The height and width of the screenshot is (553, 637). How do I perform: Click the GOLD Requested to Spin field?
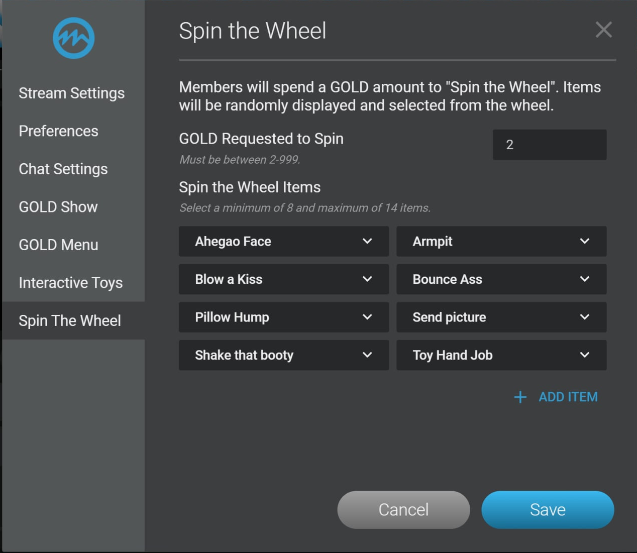(x=549, y=145)
